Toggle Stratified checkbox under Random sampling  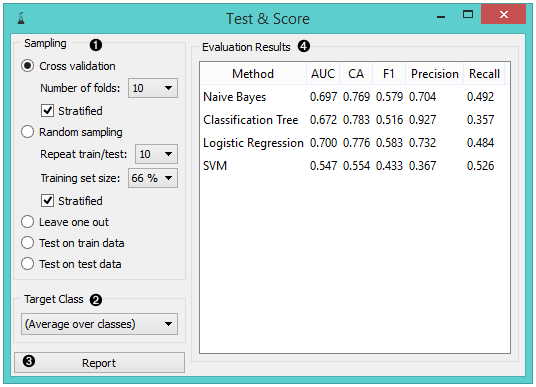tap(47, 201)
